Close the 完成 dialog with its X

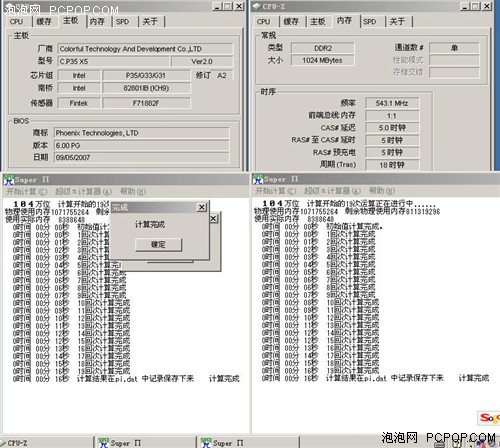click(x=202, y=207)
